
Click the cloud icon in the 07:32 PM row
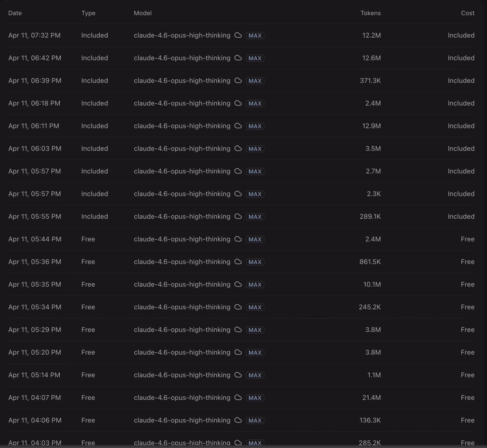click(x=238, y=35)
